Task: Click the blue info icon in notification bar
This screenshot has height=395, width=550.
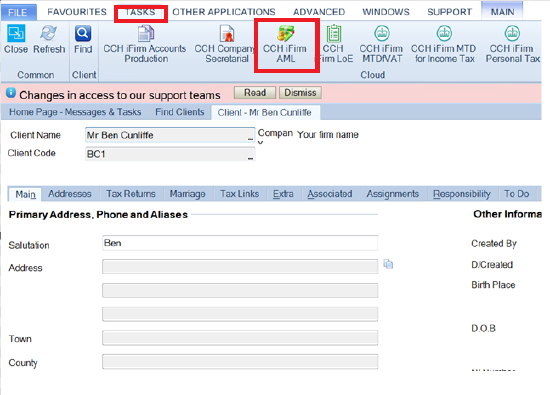Action: [x=11, y=93]
